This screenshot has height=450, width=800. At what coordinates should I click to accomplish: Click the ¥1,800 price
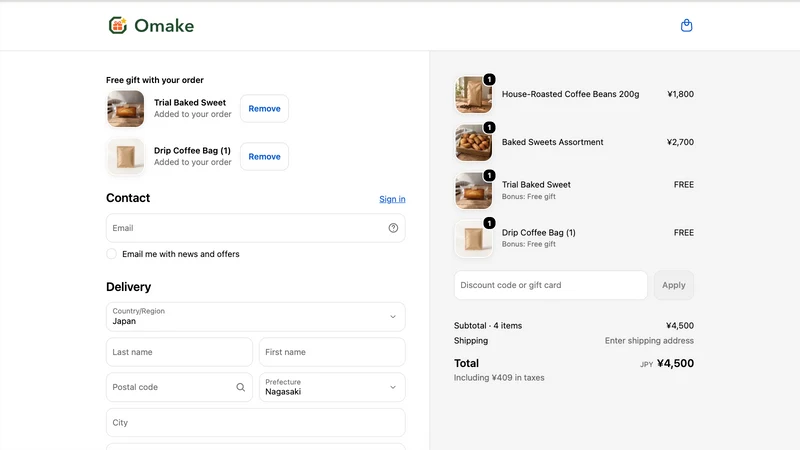pos(681,94)
